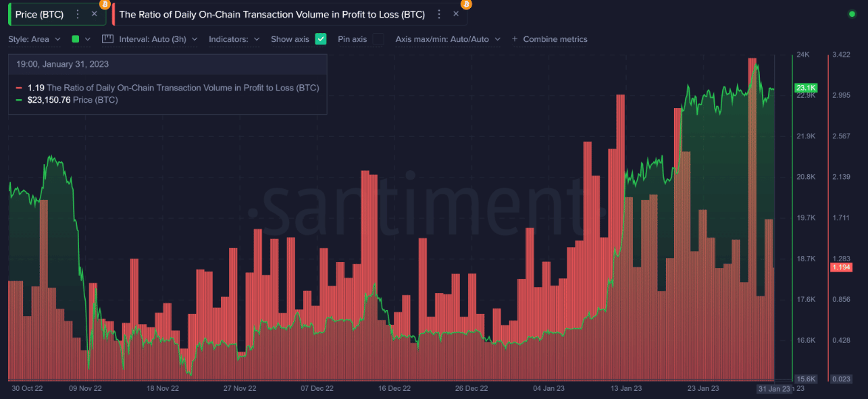Screen dimensions: 868x399
Task: Expand the Indicators dropdown
Action: [x=234, y=39]
